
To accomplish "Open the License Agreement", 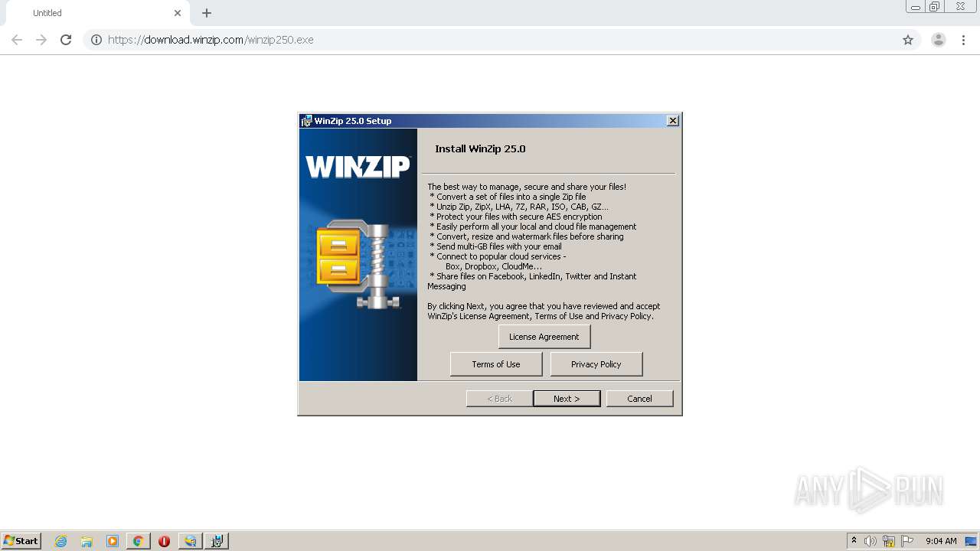I will click(x=544, y=337).
